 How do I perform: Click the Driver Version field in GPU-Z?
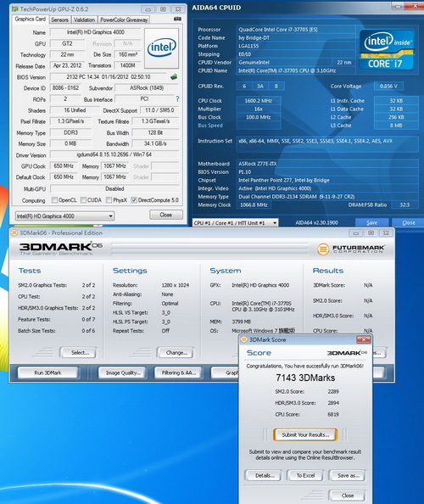[114, 154]
